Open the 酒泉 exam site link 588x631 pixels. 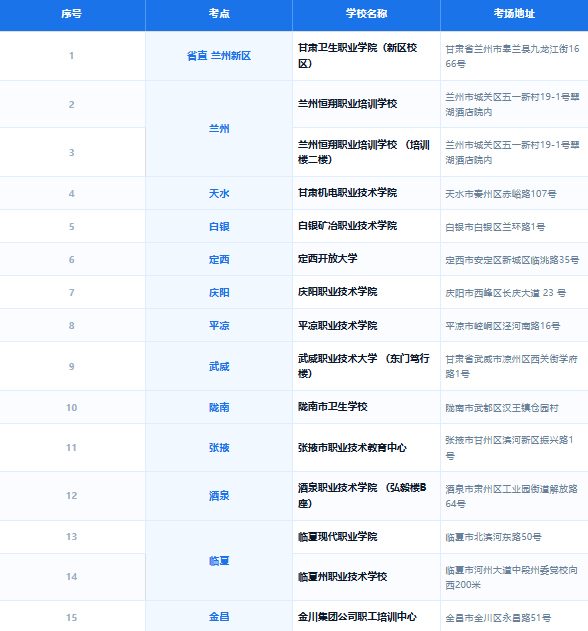coord(219,496)
